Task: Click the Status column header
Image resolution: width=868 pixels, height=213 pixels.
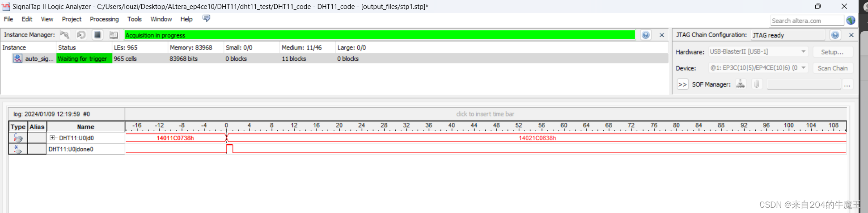Action: click(84, 47)
